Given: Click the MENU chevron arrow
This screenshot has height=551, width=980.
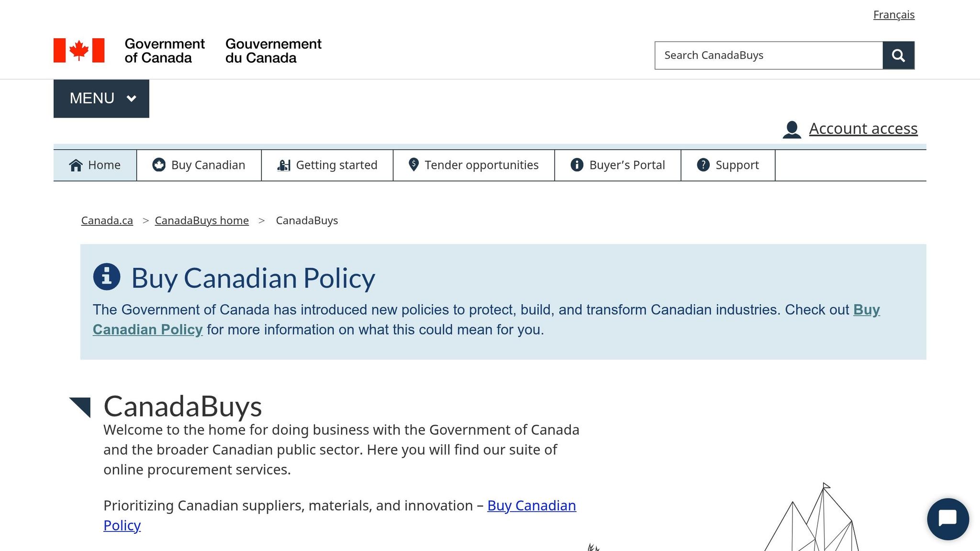Looking at the screenshot, I should (132, 99).
